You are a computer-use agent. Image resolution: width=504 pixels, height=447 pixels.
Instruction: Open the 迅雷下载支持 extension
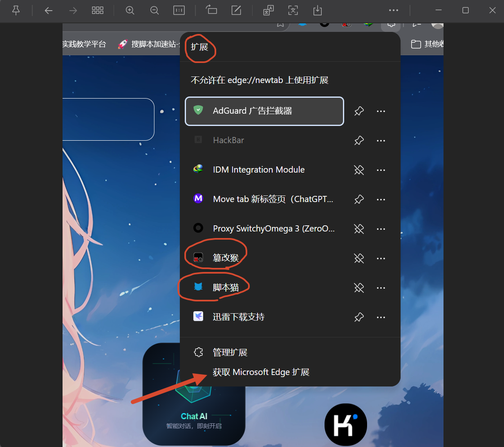tap(264, 317)
